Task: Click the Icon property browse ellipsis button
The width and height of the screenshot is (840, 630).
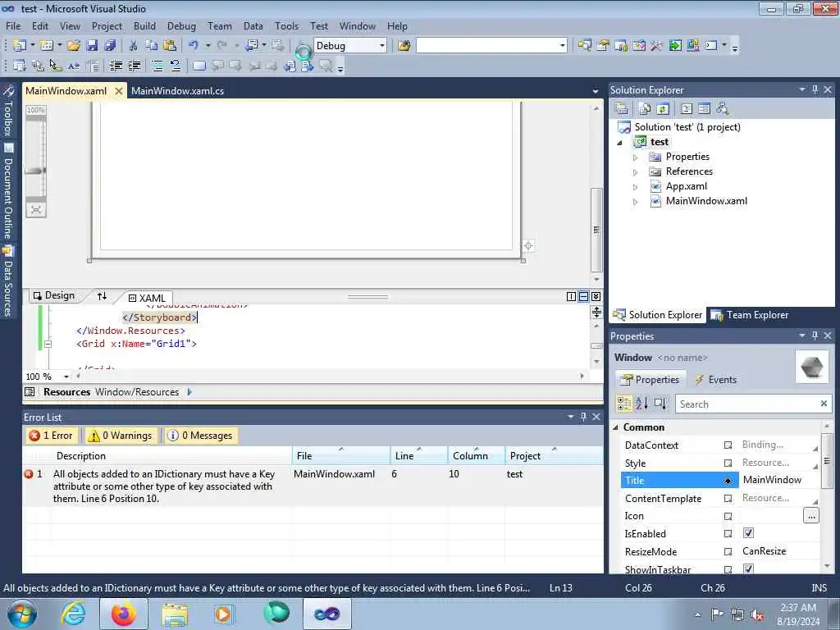Action: (811, 516)
